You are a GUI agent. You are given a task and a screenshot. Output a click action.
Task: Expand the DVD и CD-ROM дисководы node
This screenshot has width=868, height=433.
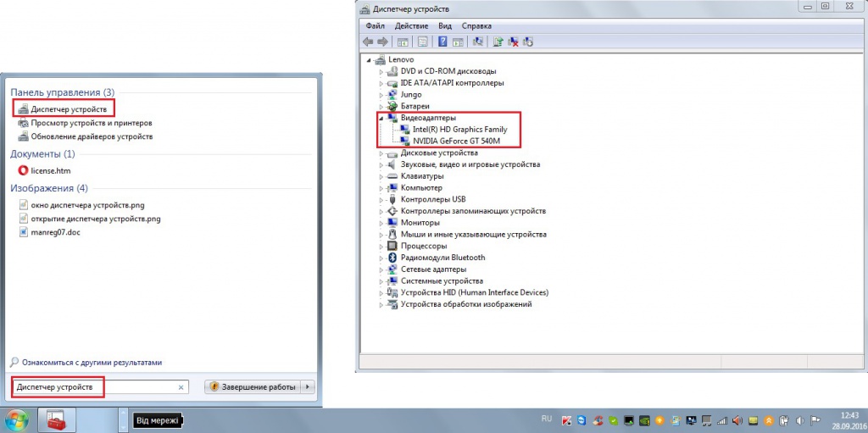coord(381,71)
